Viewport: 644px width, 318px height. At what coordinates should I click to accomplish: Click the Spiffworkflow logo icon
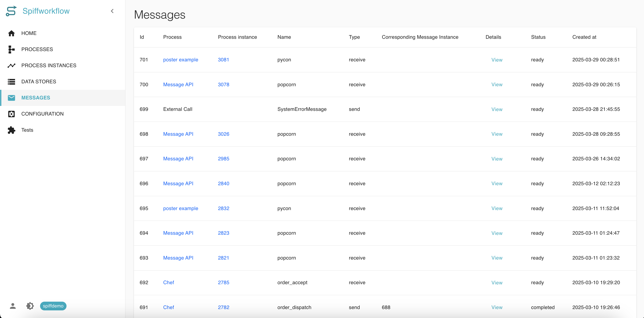(11, 11)
